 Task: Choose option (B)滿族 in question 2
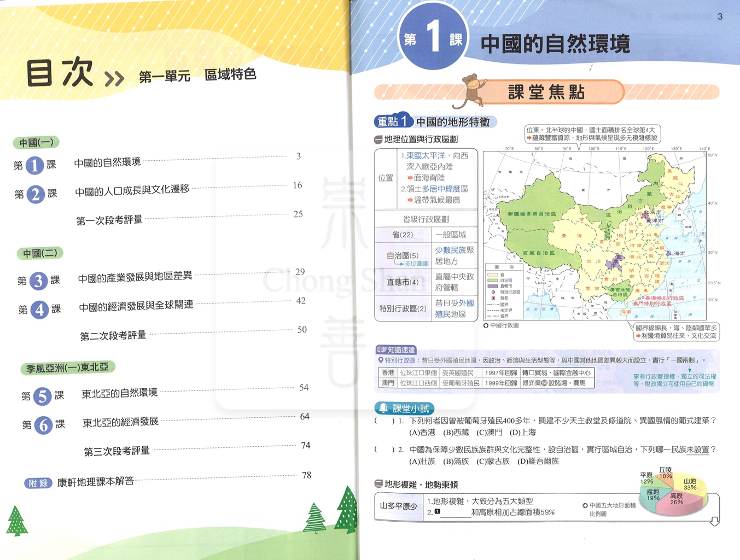tap(456, 462)
